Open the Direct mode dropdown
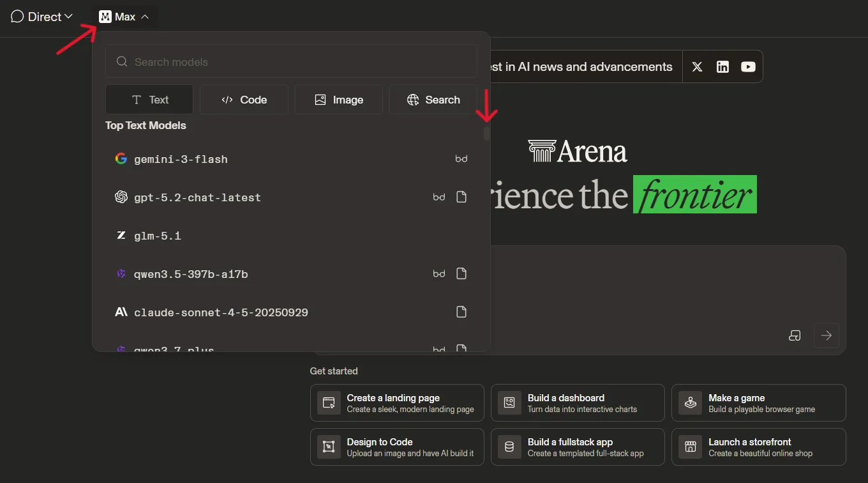The image size is (868, 483). click(x=42, y=17)
